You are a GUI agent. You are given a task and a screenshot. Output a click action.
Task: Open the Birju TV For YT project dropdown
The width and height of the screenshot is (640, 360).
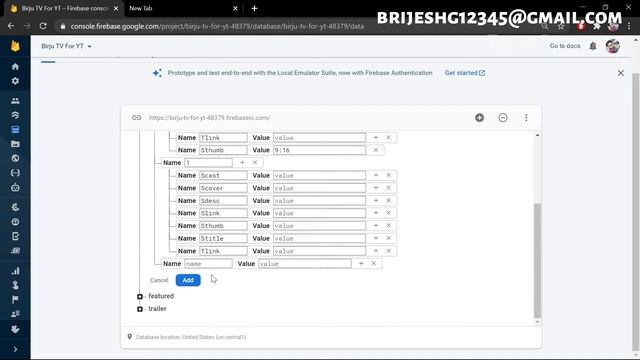point(67,46)
